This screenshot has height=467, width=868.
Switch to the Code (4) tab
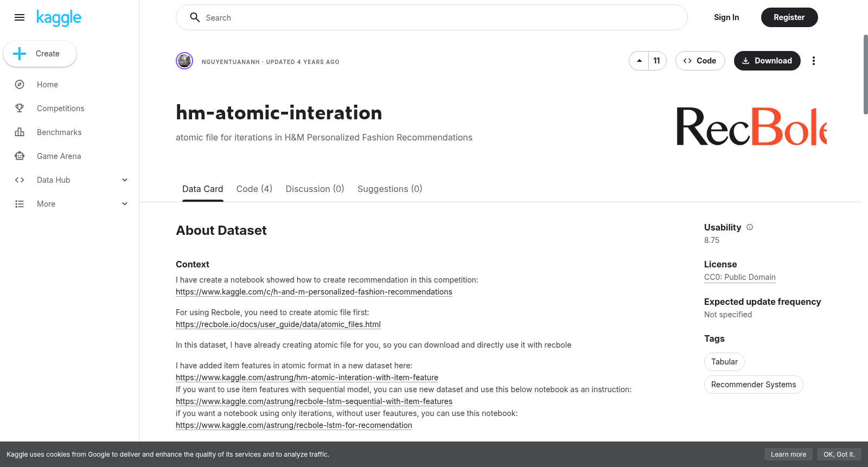[254, 189]
